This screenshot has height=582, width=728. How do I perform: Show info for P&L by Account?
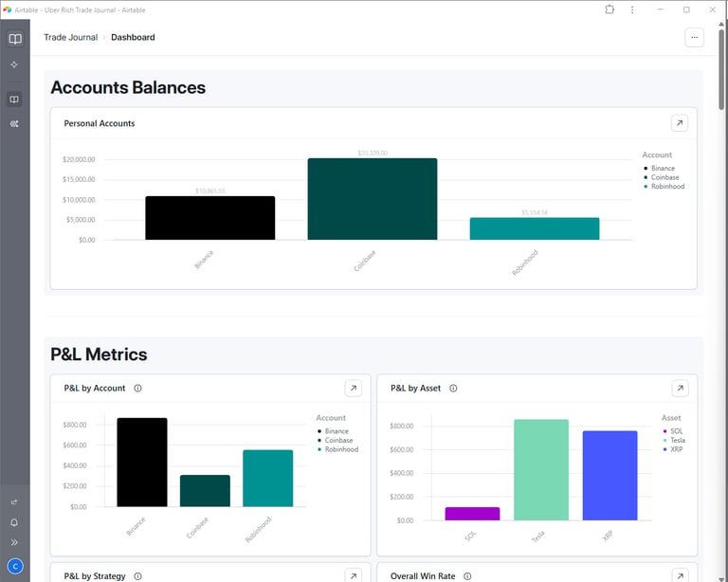coord(137,388)
